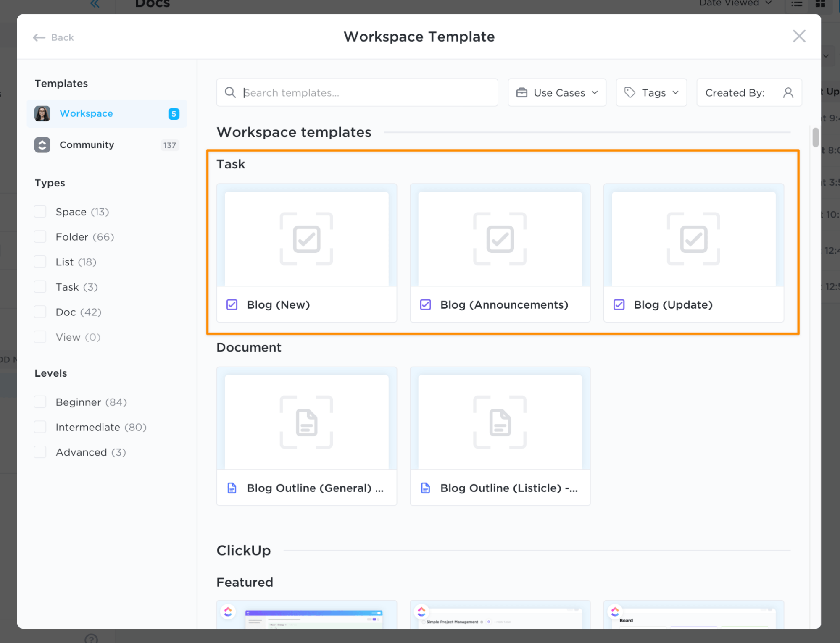Viewport: 840px width, 643px height.
Task: Click the search magnifier icon
Action: 230,92
